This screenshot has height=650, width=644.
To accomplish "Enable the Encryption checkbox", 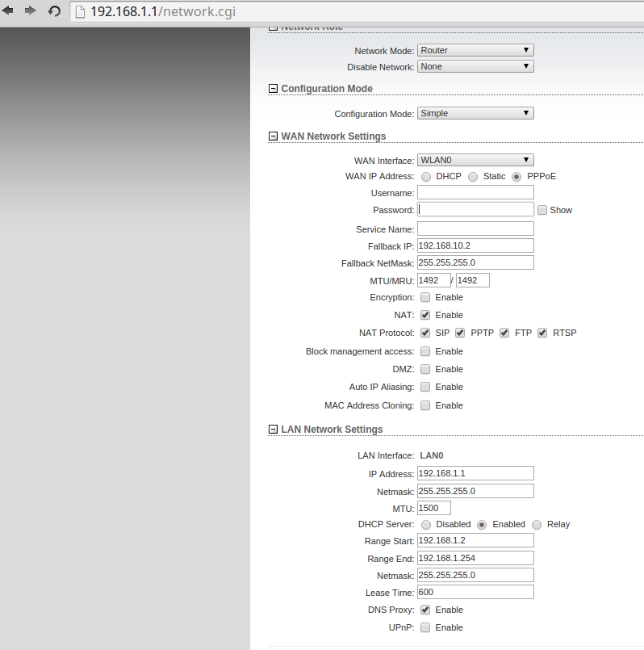I will pyautogui.click(x=425, y=297).
